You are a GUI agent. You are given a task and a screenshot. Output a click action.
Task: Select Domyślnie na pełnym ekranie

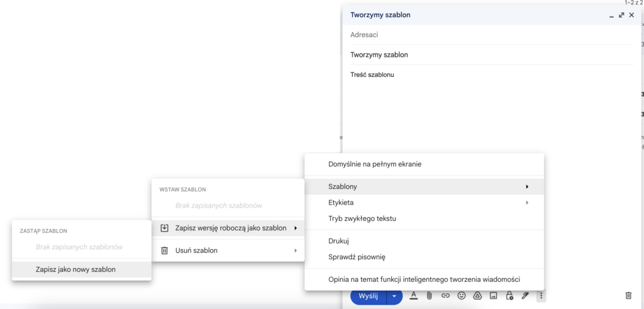(424, 164)
